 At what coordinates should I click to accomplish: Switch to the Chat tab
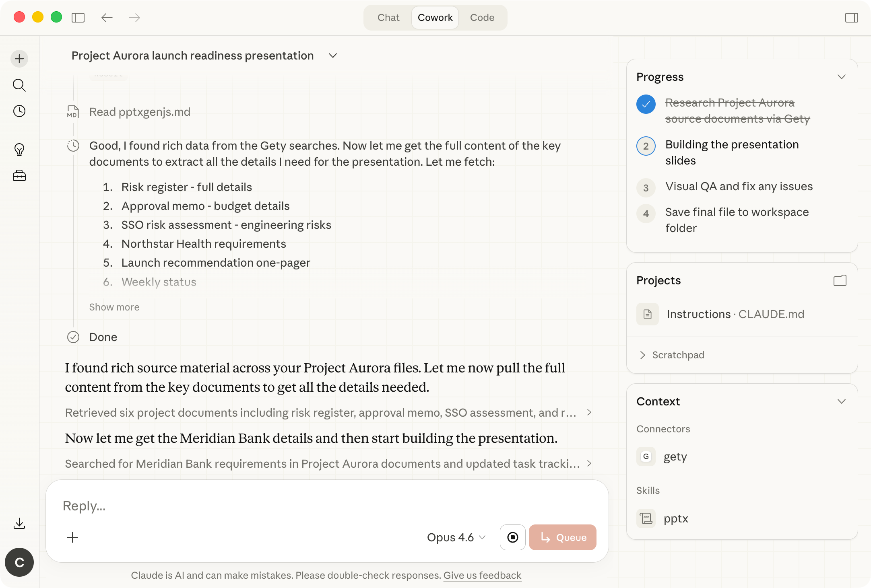(388, 17)
